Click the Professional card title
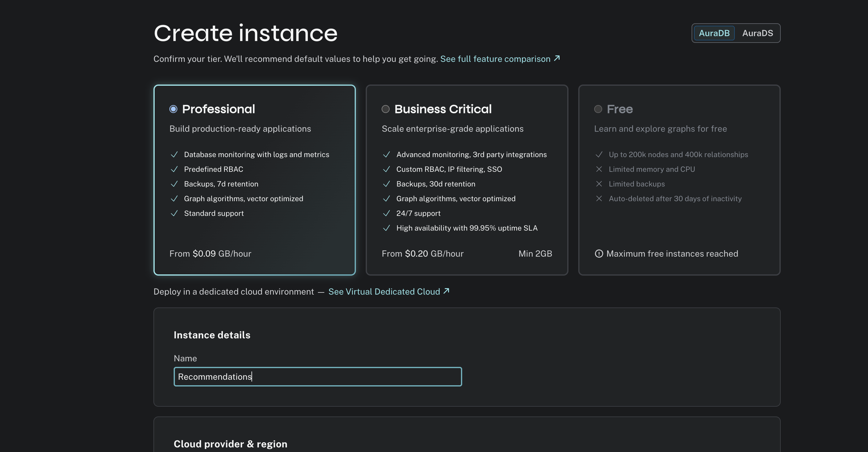Image resolution: width=868 pixels, height=452 pixels. click(218, 109)
